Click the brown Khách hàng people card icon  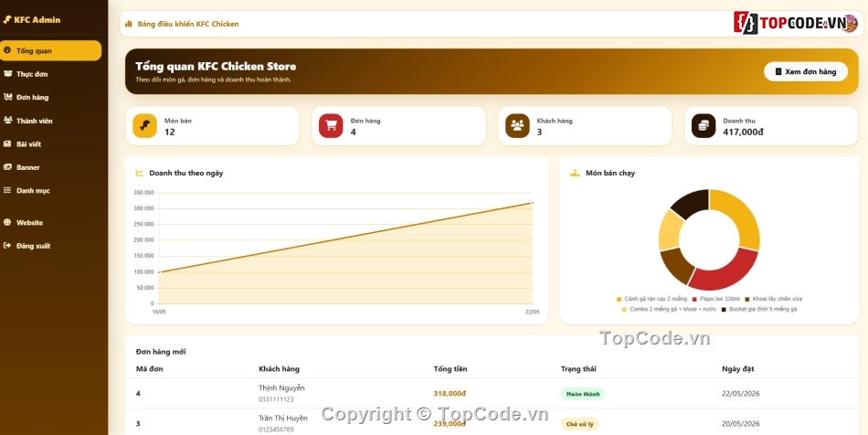517,125
